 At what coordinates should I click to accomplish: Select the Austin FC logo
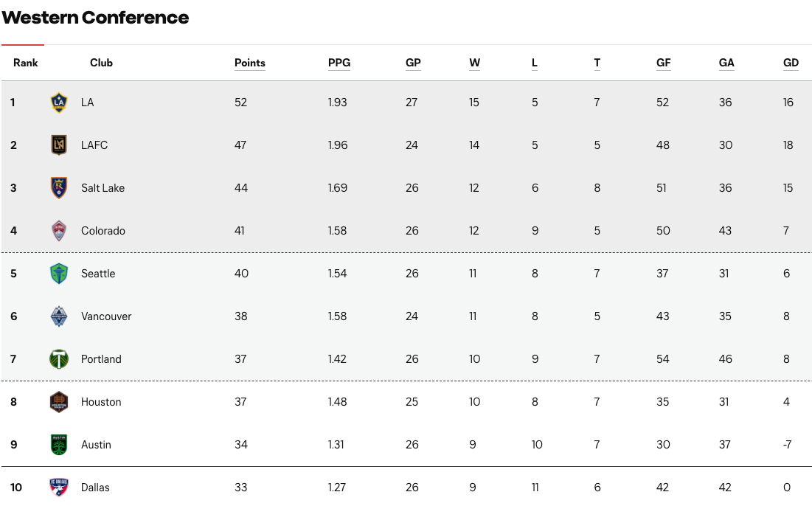tap(59, 445)
